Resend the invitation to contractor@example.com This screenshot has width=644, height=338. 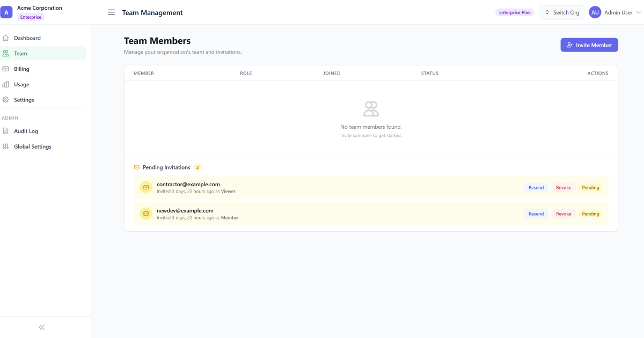pyautogui.click(x=536, y=188)
